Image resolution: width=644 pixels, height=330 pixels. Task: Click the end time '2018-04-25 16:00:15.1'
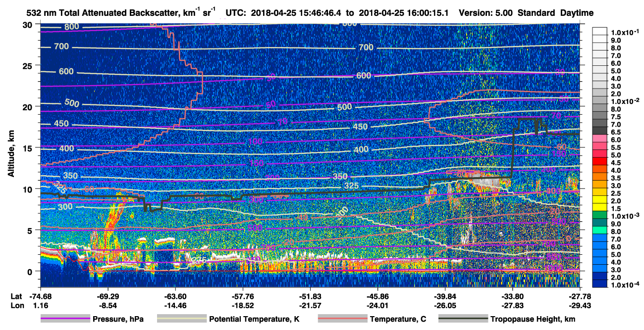pos(404,13)
